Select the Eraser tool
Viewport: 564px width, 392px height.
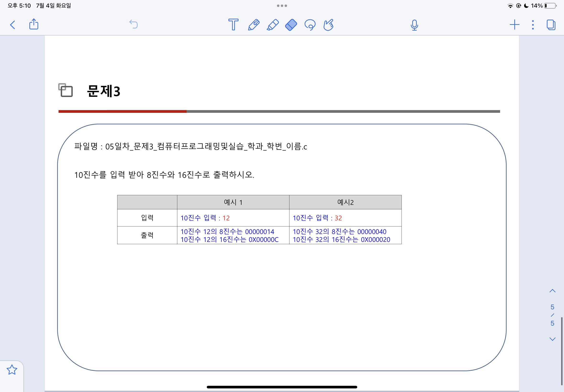(x=291, y=25)
